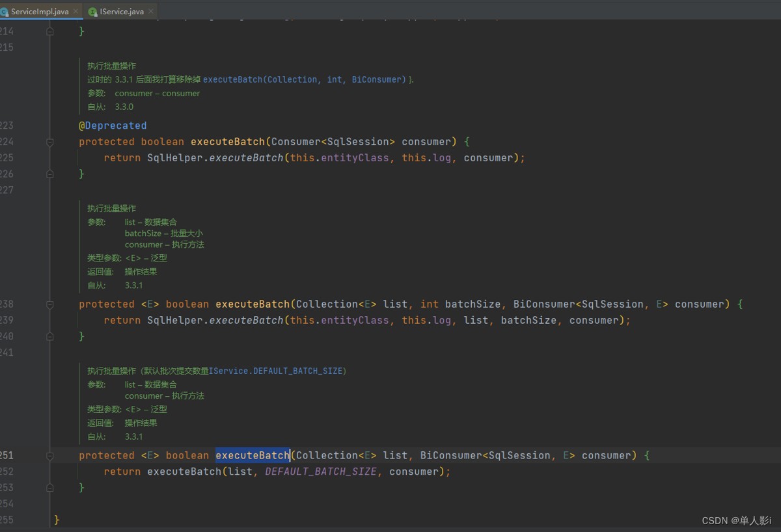Click the @Deprecated annotation

(x=113, y=126)
